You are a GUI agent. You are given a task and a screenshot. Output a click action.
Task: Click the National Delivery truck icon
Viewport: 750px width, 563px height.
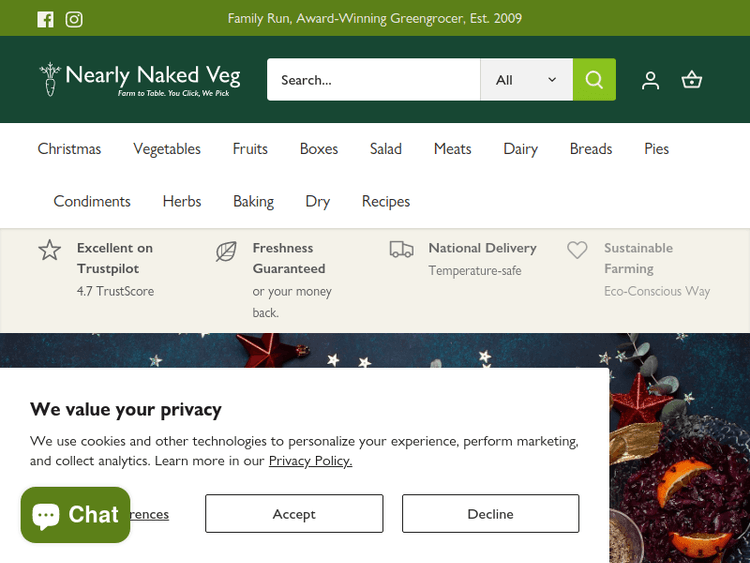point(401,250)
